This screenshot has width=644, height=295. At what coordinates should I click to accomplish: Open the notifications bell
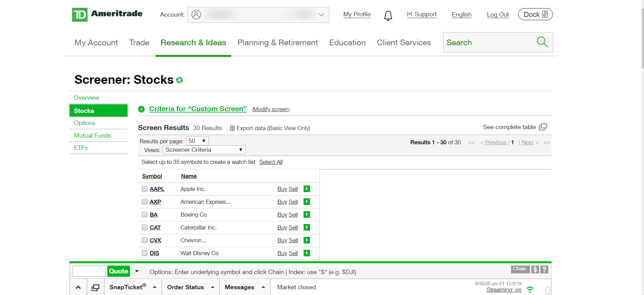[388, 16]
